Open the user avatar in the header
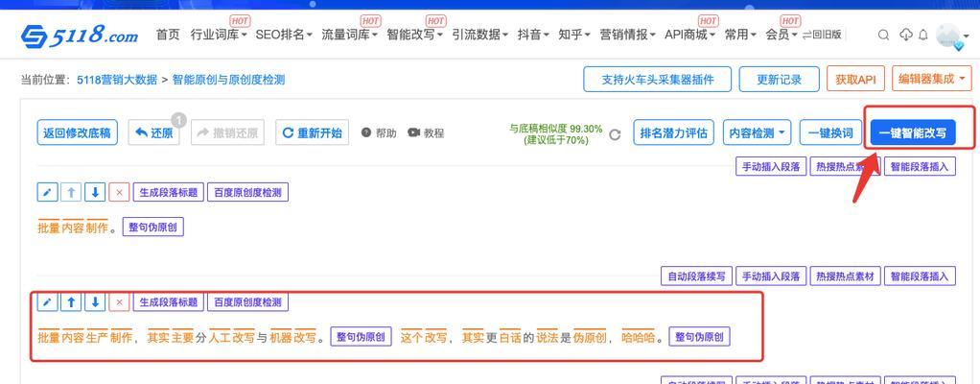980x384 pixels. pos(948,35)
